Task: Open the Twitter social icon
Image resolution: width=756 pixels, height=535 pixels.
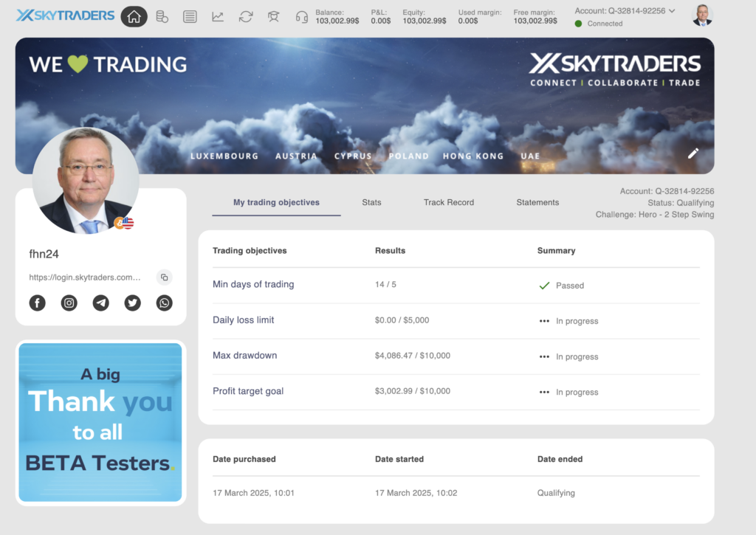Action: click(133, 303)
